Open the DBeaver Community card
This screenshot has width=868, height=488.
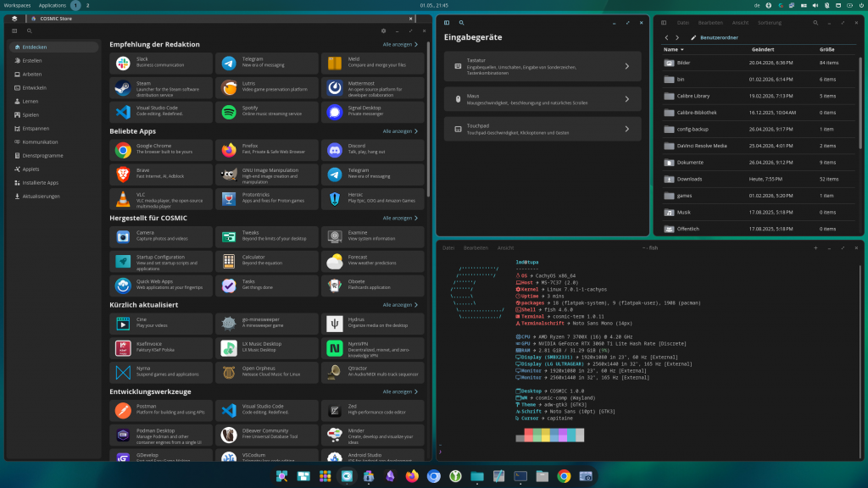266,435
